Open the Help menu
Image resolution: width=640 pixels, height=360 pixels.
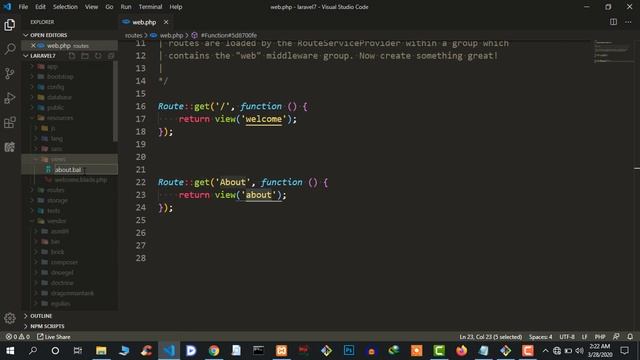(176, 7)
